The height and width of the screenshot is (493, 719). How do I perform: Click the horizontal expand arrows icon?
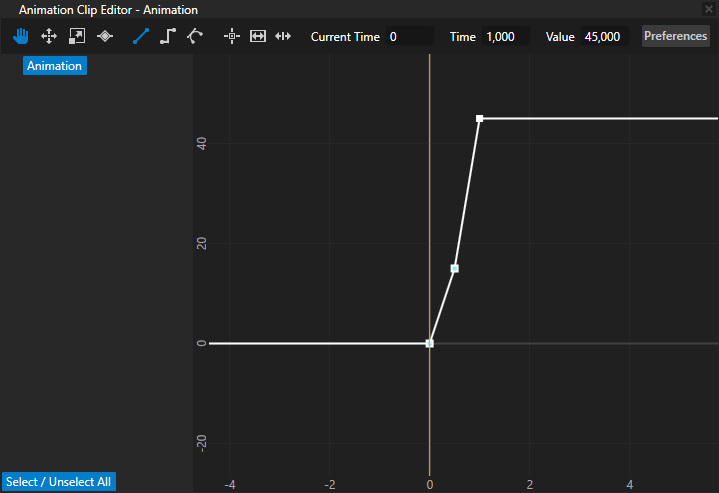click(283, 36)
